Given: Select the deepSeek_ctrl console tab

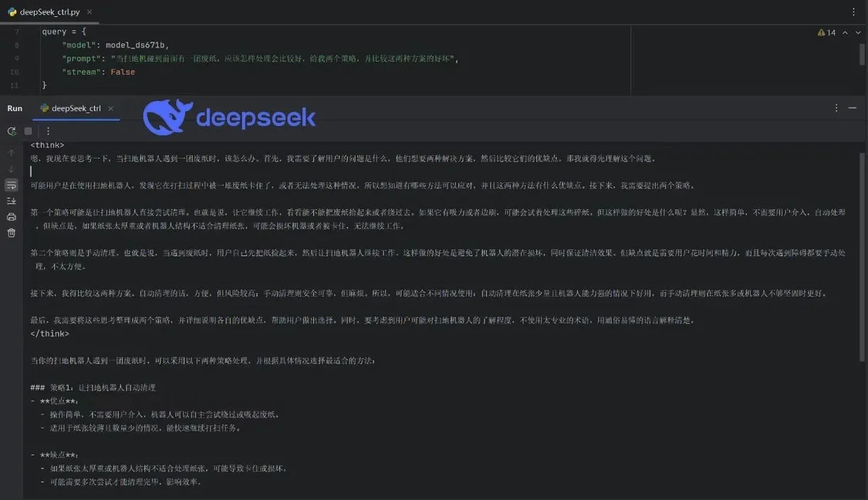Looking at the screenshot, I should (76, 108).
